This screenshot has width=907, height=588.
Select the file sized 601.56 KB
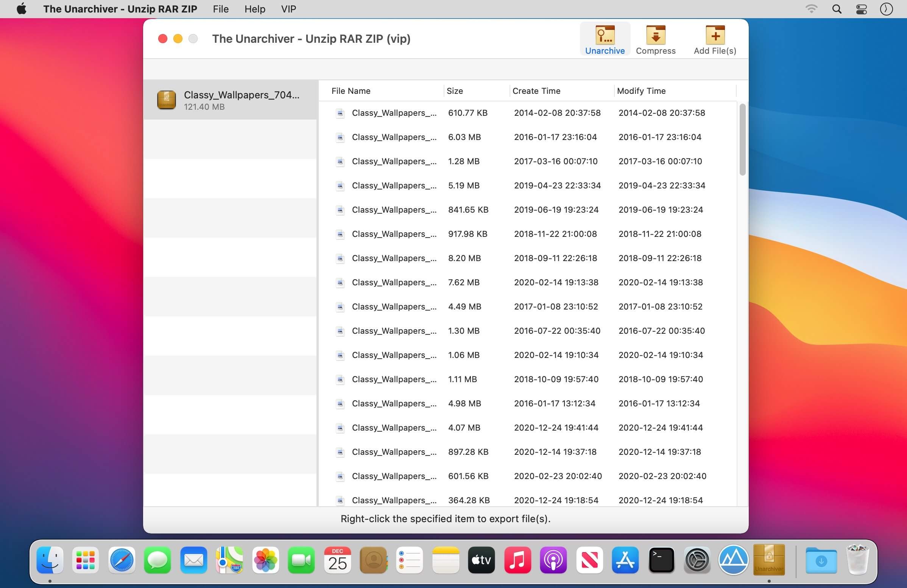click(x=527, y=476)
